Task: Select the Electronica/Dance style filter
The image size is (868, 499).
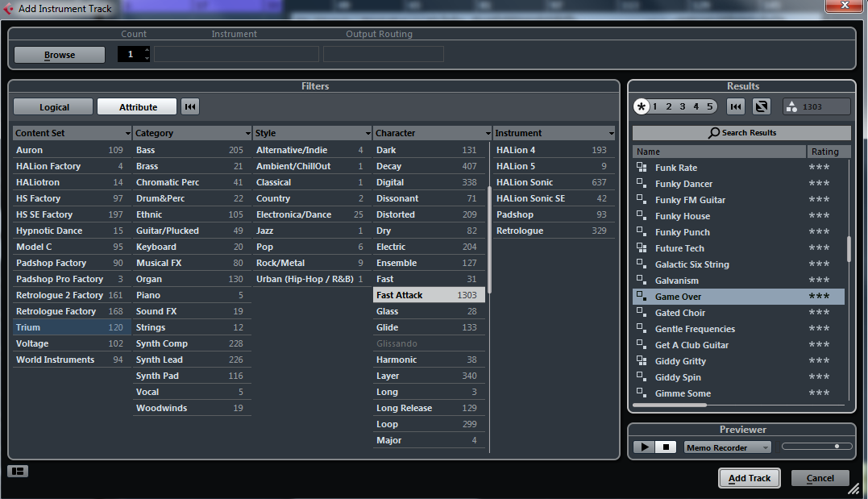Action: pos(312,214)
